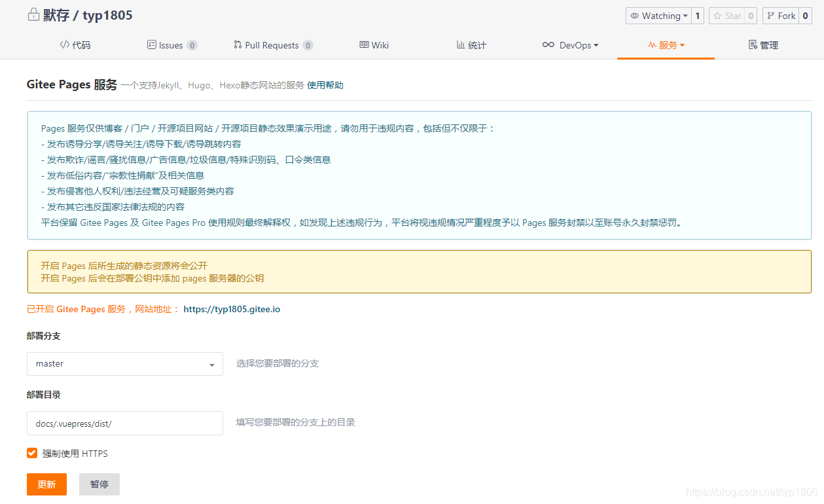Screen dimensions: 824x504
Task: Click the line 开启 Pages 后所生成的静态资源将会公开
Action: [x=124, y=266]
